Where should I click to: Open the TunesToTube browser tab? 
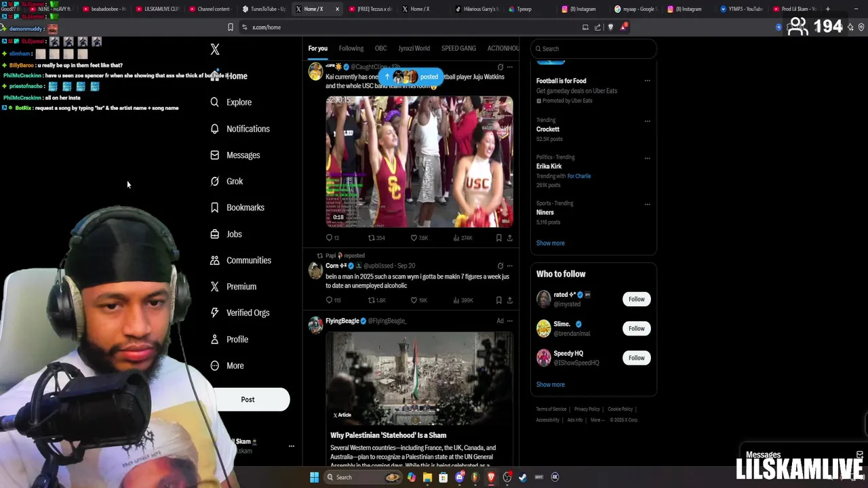click(x=264, y=9)
